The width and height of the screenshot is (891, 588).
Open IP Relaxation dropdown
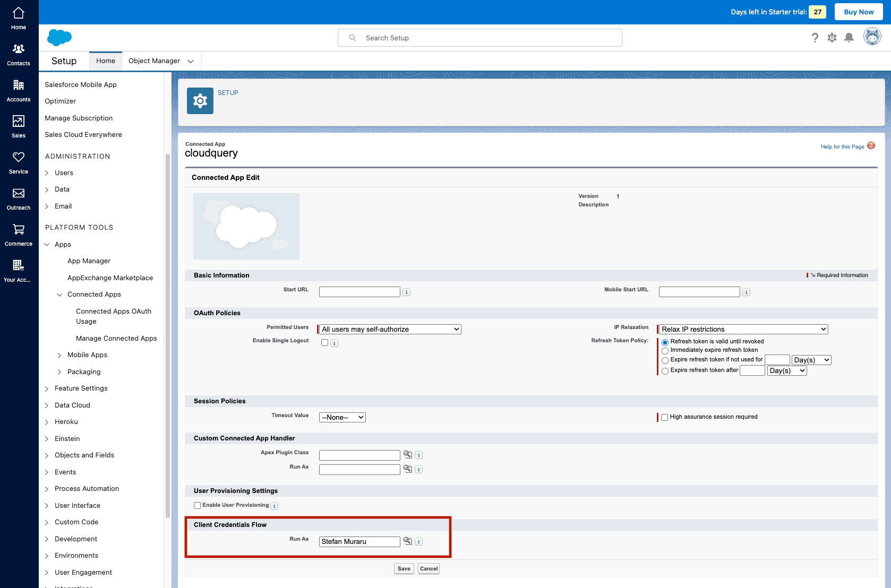pyautogui.click(x=743, y=329)
